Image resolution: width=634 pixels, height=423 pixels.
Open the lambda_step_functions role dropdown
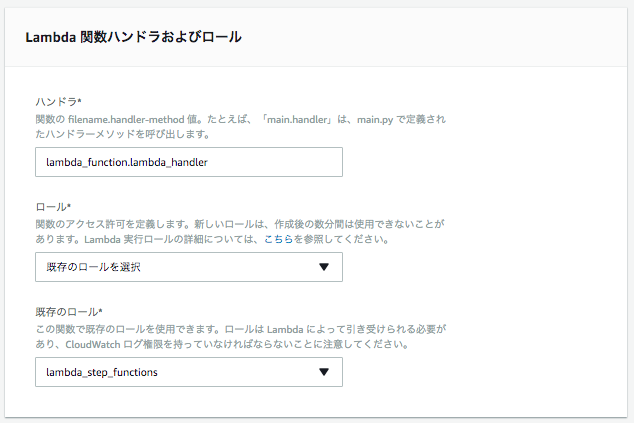pyautogui.click(x=189, y=372)
